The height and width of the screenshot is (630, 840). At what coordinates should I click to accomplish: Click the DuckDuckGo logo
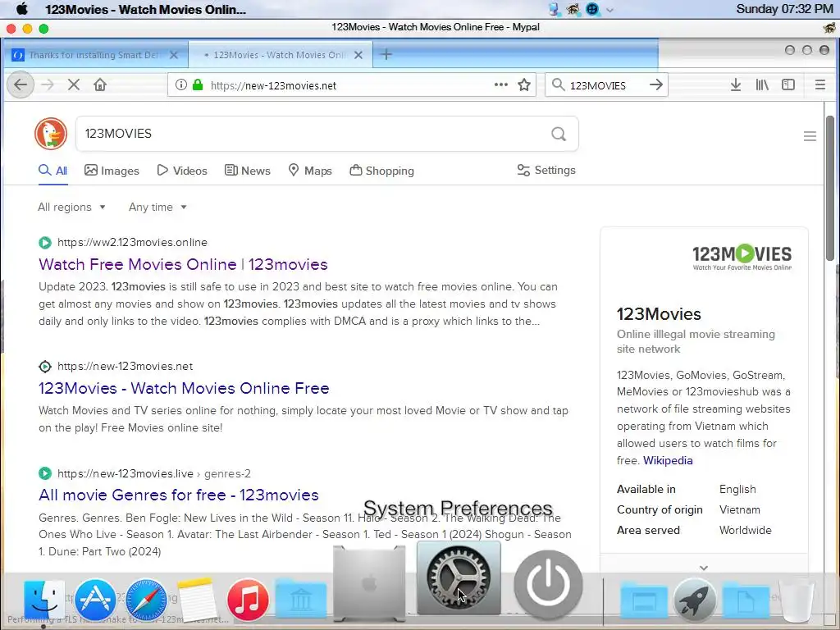pos(51,134)
